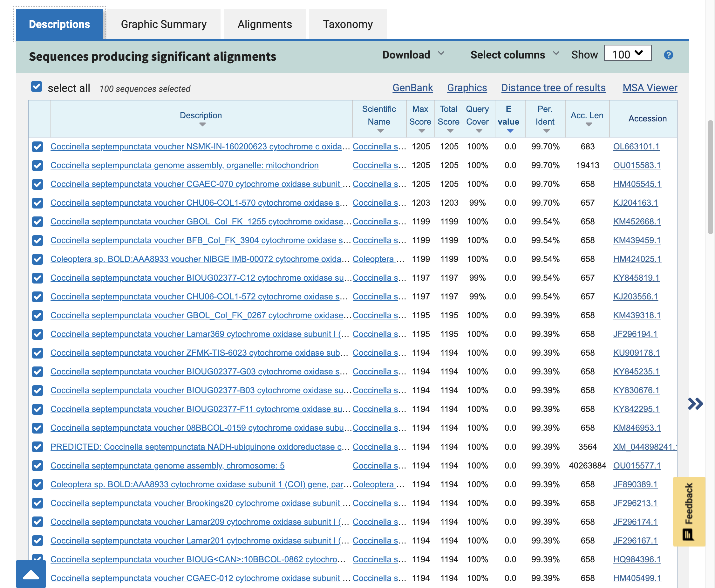Open the MSA Viewer link
Image resolution: width=715 pixels, height=588 pixels.
click(650, 88)
